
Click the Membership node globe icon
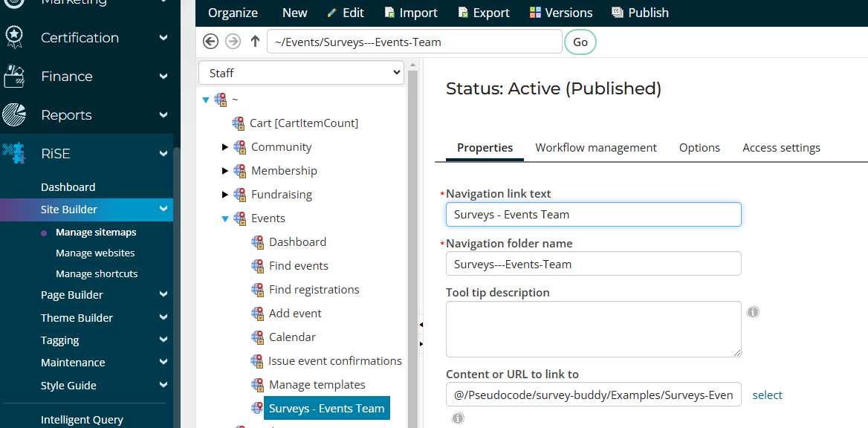coord(240,171)
